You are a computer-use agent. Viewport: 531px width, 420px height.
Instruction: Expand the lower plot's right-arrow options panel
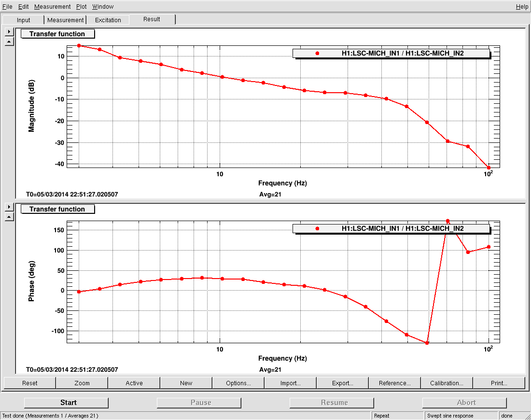tap(9, 207)
